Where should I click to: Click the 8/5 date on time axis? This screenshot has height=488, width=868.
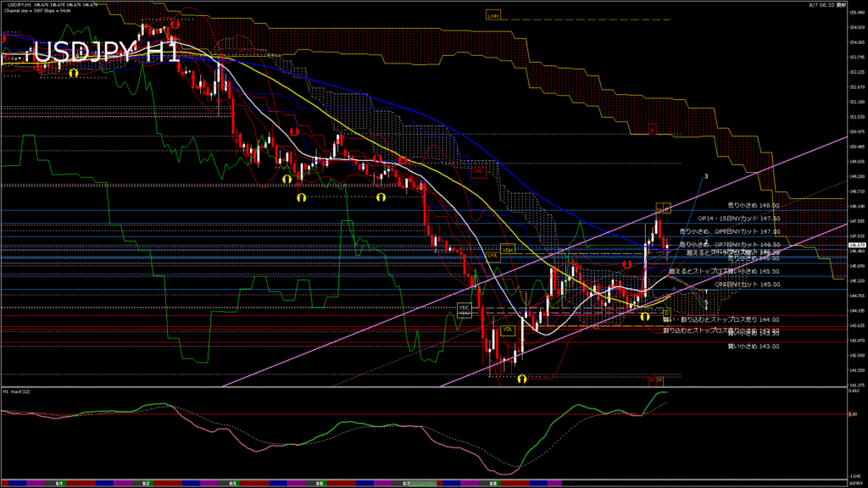click(233, 484)
